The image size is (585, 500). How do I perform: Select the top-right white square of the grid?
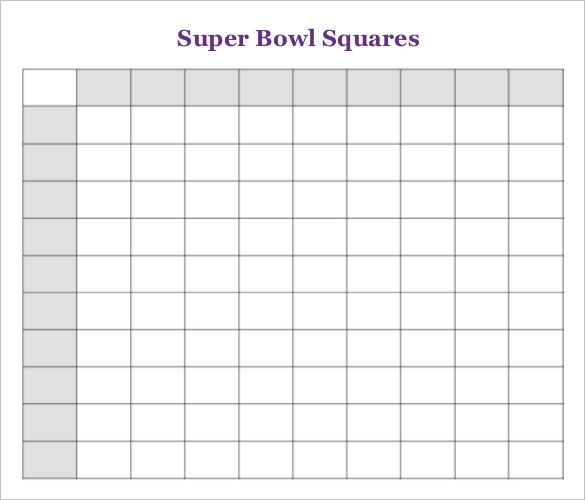click(x=536, y=125)
